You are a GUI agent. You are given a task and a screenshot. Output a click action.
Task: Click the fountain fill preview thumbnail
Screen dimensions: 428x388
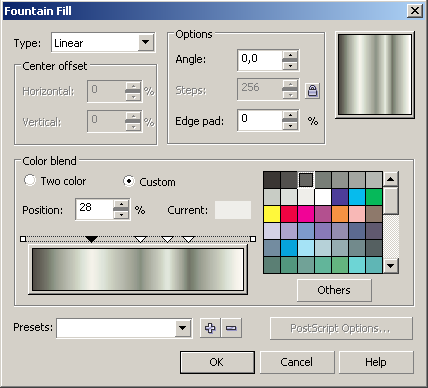point(375,75)
